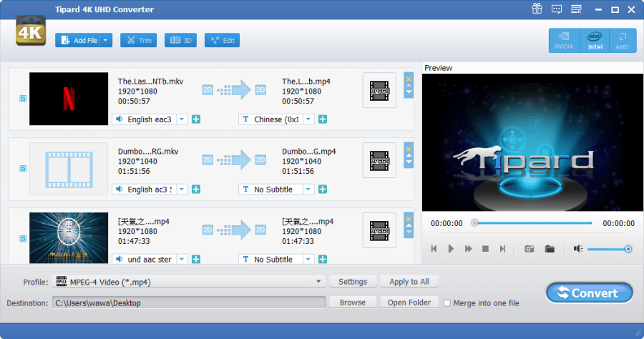Open the 3D settings tool
This screenshot has width=644, height=339.
click(x=181, y=40)
